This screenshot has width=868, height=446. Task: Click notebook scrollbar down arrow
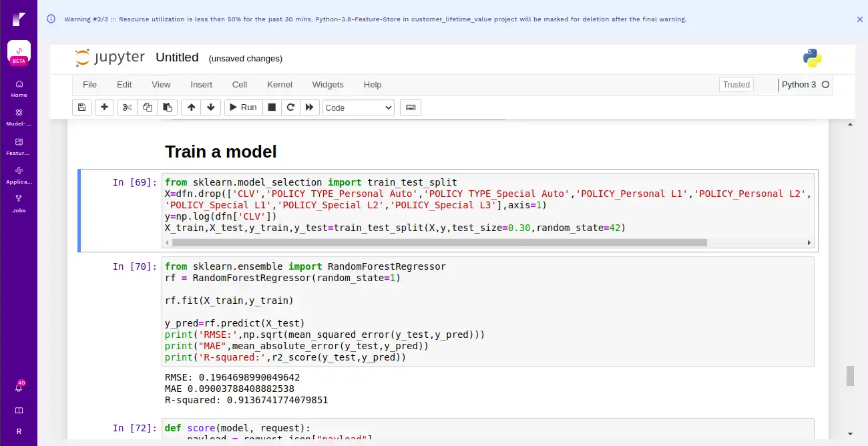click(x=850, y=433)
